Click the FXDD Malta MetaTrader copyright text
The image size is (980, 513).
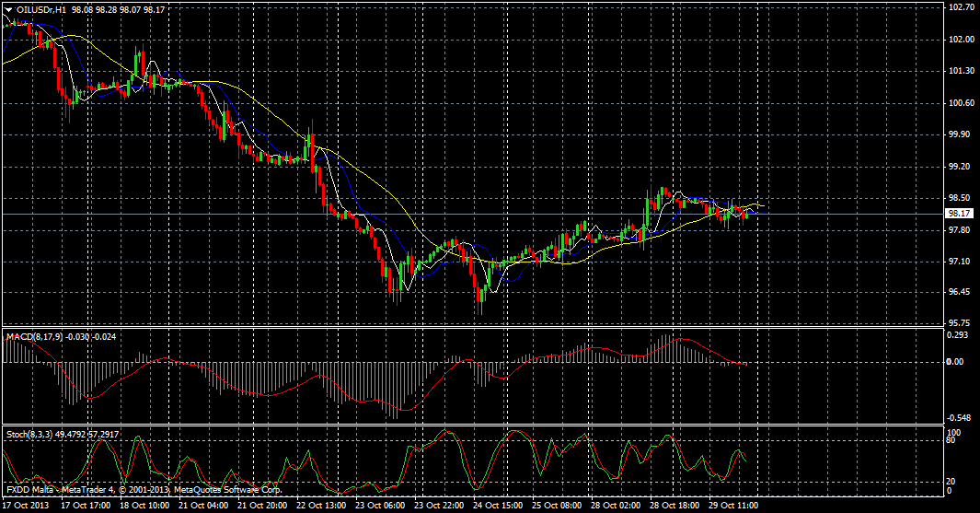143,489
